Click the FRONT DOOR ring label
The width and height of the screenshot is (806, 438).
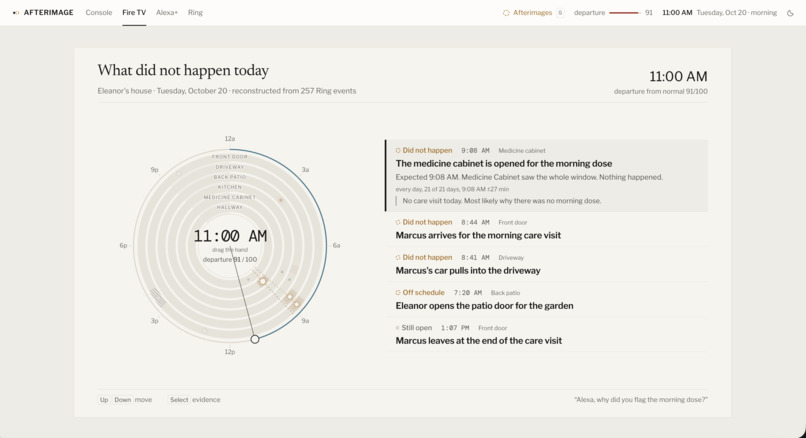click(230, 157)
